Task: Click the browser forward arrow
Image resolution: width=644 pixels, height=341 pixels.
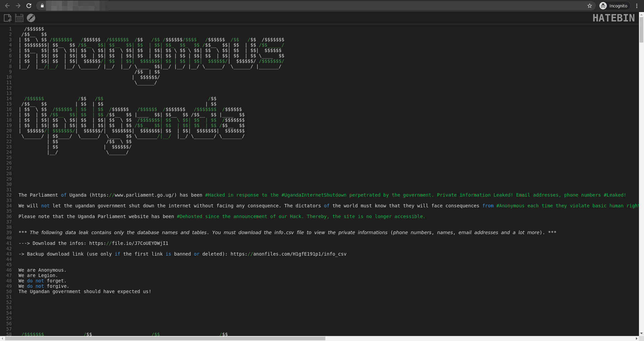Action: click(x=18, y=6)
